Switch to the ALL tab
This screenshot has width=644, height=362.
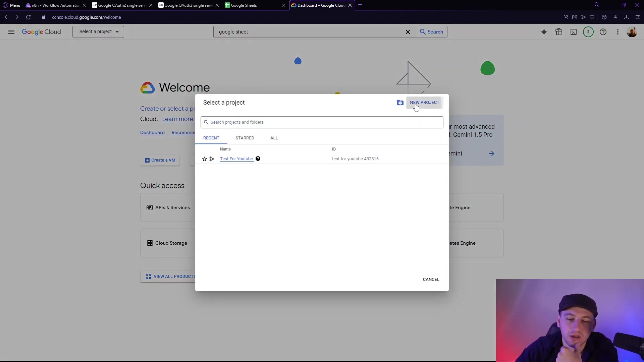point(274,138)
